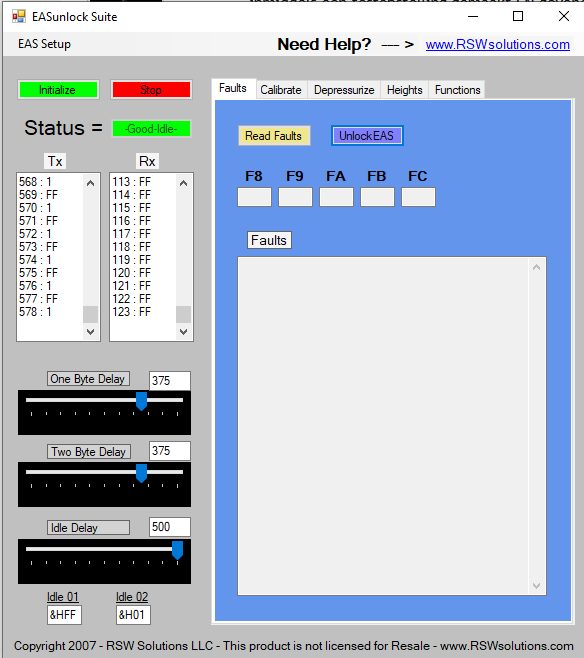The image size is (584, 658).
Task: Switch to the Calibrate tab
Action: pyautogui.click(x=281, y=90)
